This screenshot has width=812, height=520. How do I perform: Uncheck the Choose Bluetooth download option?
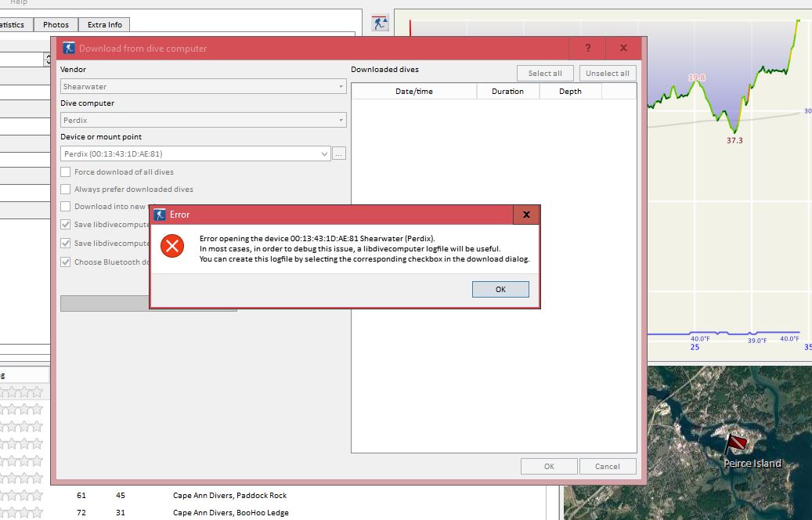coord(66,262)
